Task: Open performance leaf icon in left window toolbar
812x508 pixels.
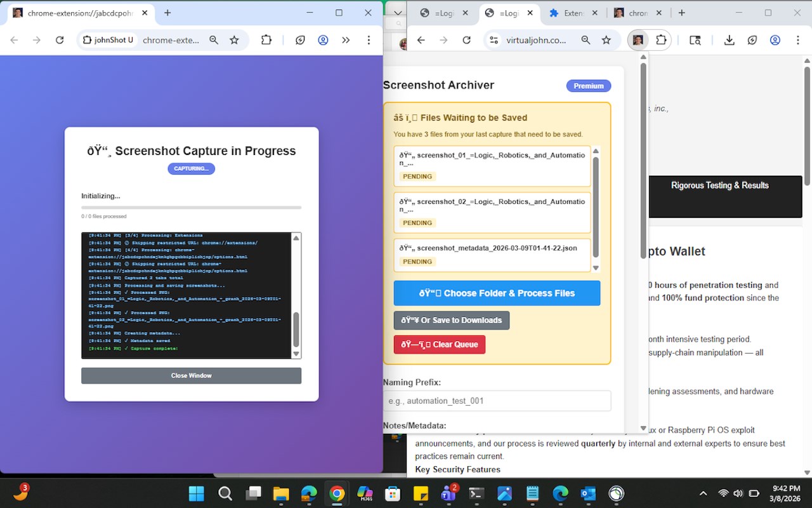Action: tap(300, 40)
